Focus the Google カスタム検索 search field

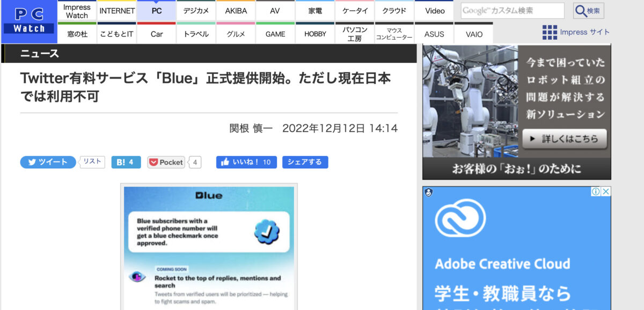(513, 11)
